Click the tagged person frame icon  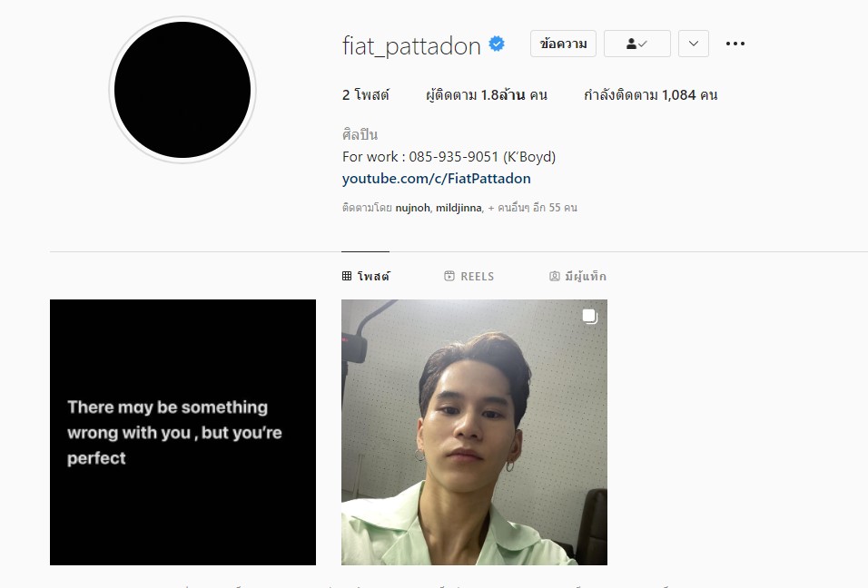[x=554, y=276]
